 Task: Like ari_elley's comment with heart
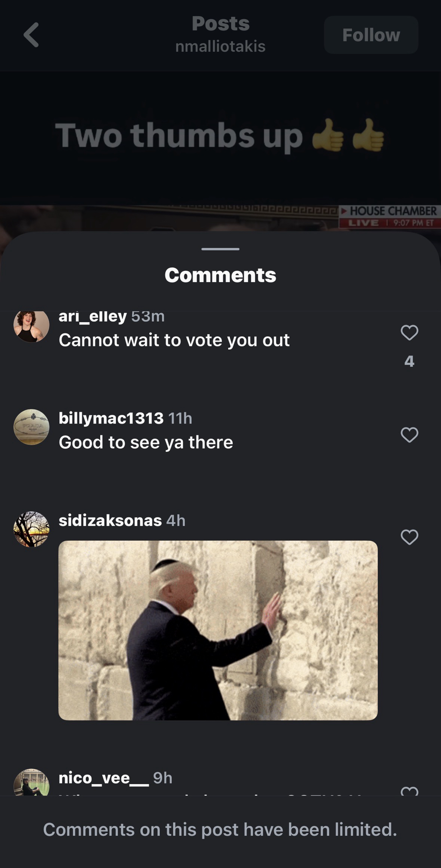click(x=409, y=333)
